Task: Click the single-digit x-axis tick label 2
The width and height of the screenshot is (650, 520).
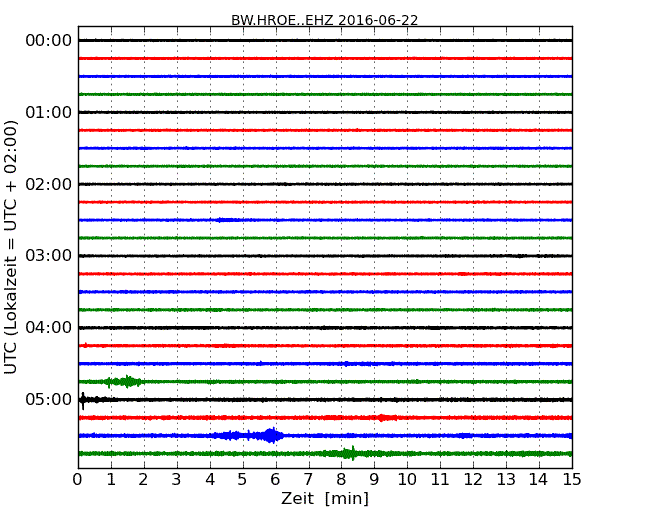Action: (143, 480)
